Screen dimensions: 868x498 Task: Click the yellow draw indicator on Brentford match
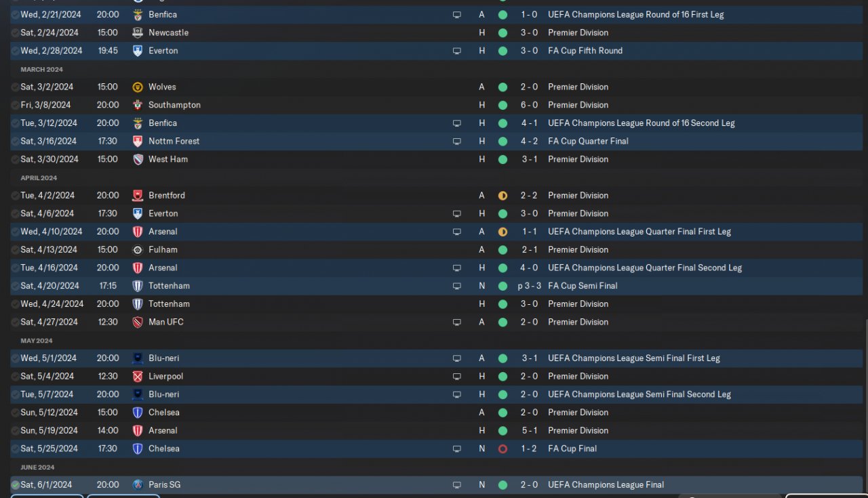[502, 195]
